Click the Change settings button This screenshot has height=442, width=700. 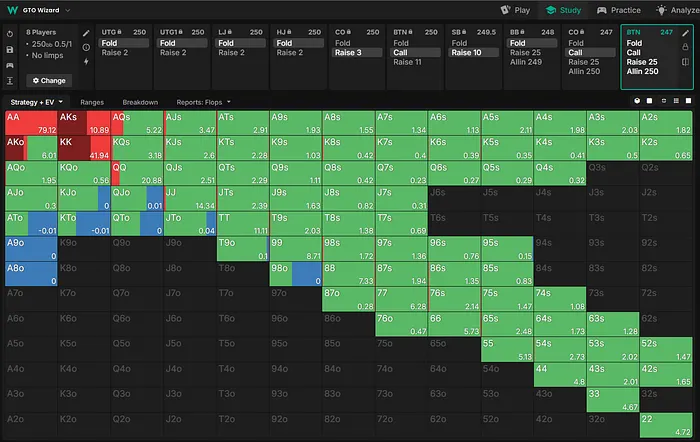coord(48,80)
